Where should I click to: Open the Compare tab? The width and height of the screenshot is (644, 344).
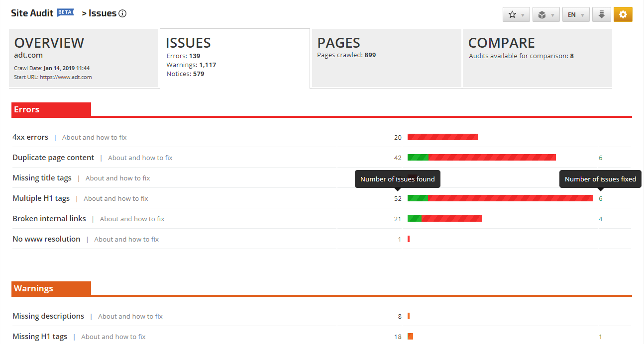(x=537, y=58)
